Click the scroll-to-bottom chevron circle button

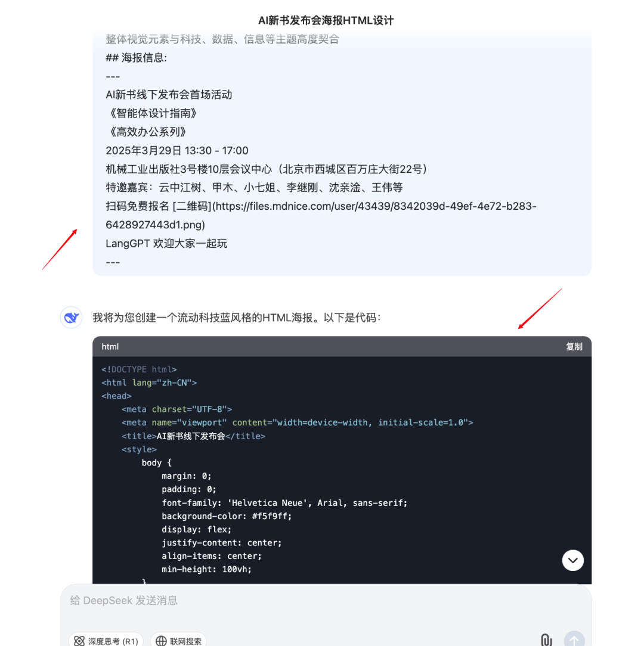click(x=572, y=560)
